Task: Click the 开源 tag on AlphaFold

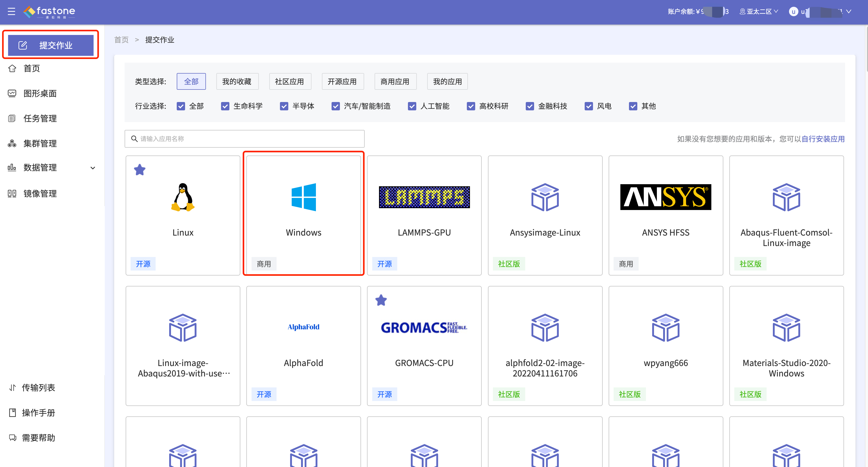Action: click(x=264, y=394)
